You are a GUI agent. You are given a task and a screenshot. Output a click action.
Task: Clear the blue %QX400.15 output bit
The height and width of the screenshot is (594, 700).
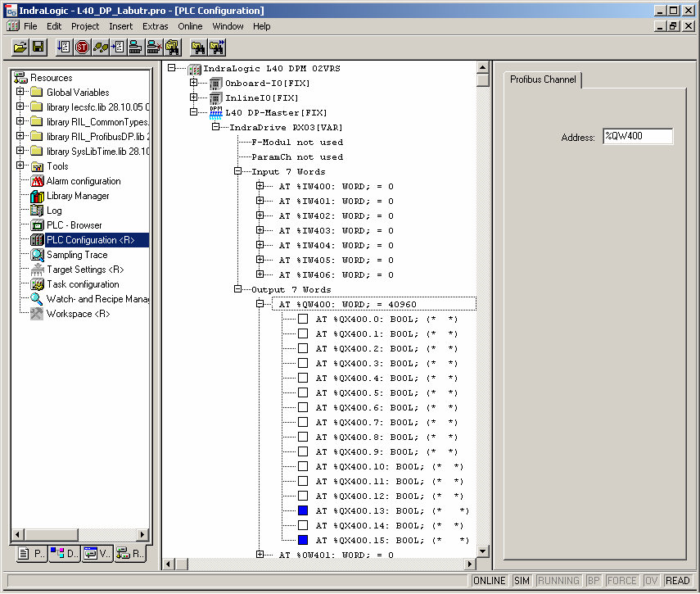tap(303, 540)
